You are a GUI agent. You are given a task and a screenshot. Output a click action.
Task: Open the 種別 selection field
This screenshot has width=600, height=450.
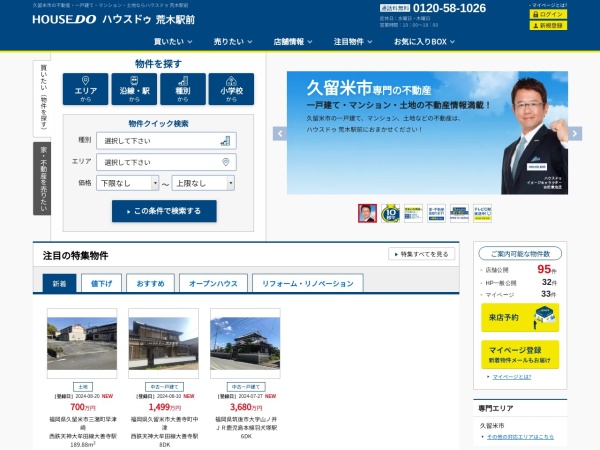coord(166,141)
